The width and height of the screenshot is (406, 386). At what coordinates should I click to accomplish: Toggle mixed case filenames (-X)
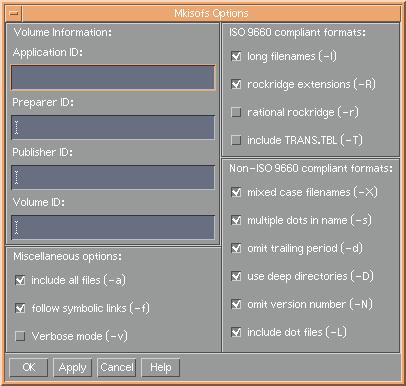236,192
